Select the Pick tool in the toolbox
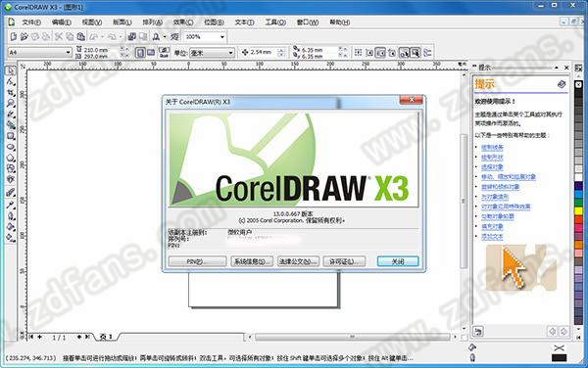Screen dimensions: 588x368 pos(11,70)
